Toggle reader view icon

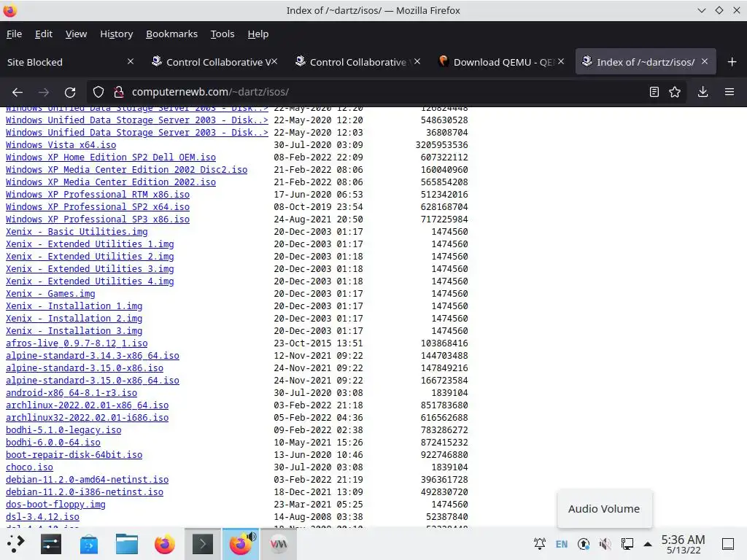[x=654, y=92]
